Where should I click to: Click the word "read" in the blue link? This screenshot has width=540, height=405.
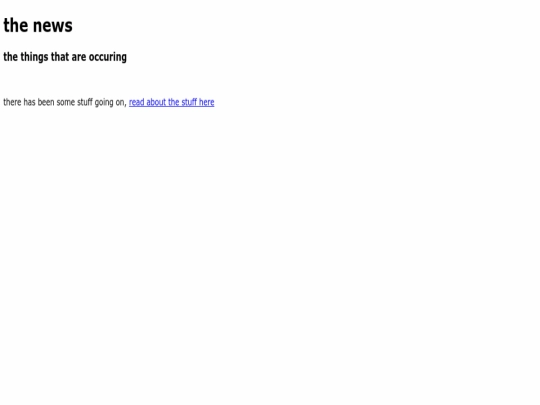point(137,102)
